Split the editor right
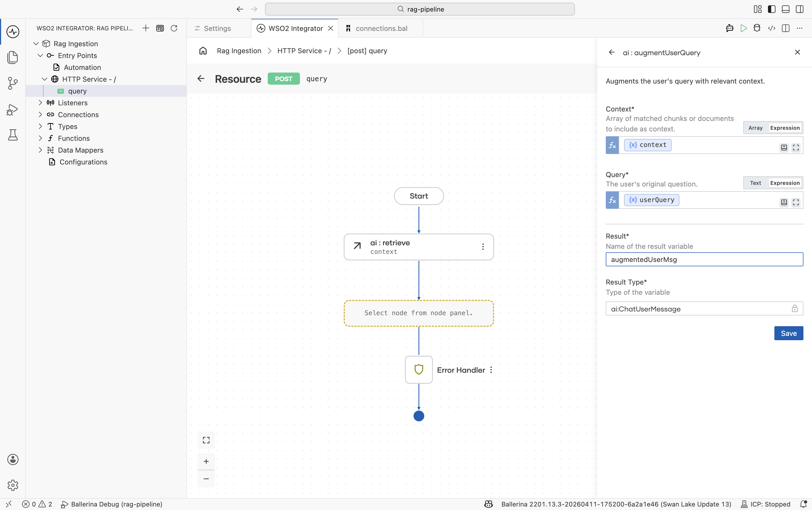Screen dimensions: 812x510 click(786, 28)
